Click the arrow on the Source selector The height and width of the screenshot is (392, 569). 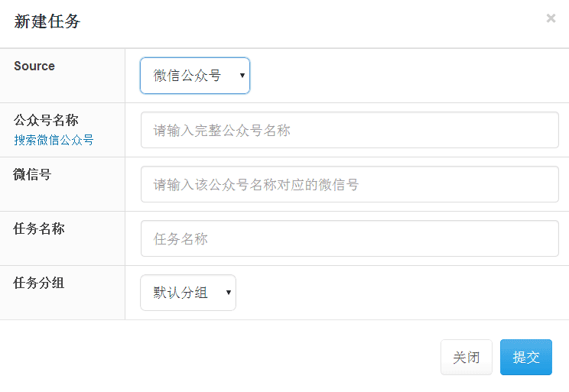click(242, 76)
